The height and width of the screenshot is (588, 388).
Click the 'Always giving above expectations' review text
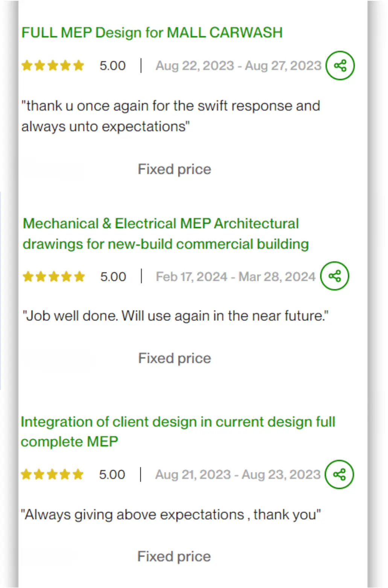pyautogui.click(x=171, y=514)
